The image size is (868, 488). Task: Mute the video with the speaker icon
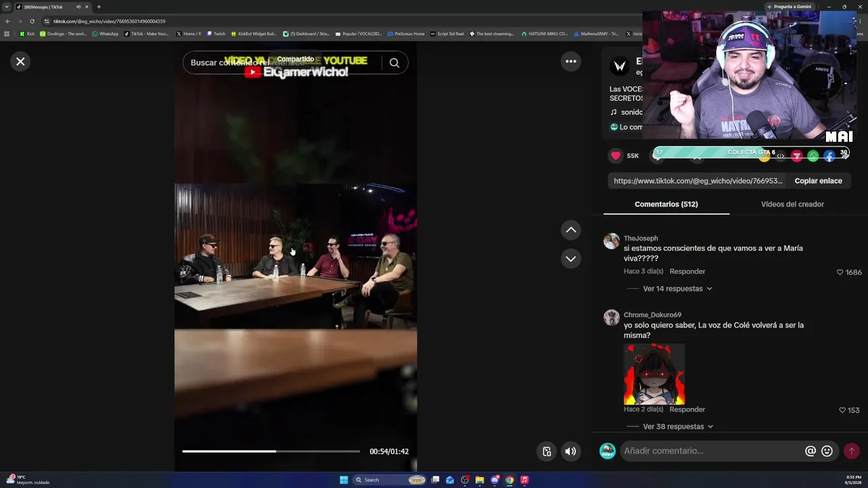[x=571, y=451]
